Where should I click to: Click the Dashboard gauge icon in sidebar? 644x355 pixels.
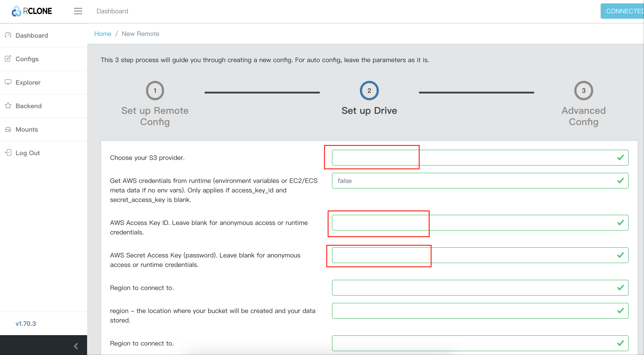(x=8, y=35)
